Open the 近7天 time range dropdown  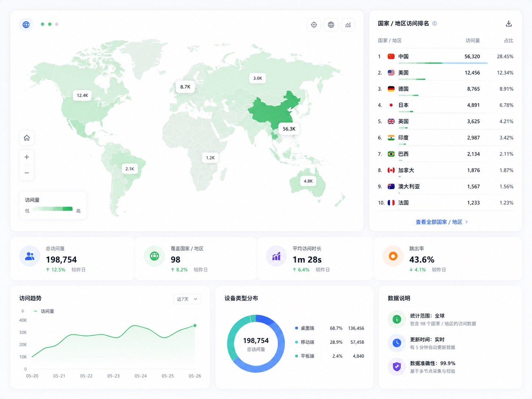(187, 299)
